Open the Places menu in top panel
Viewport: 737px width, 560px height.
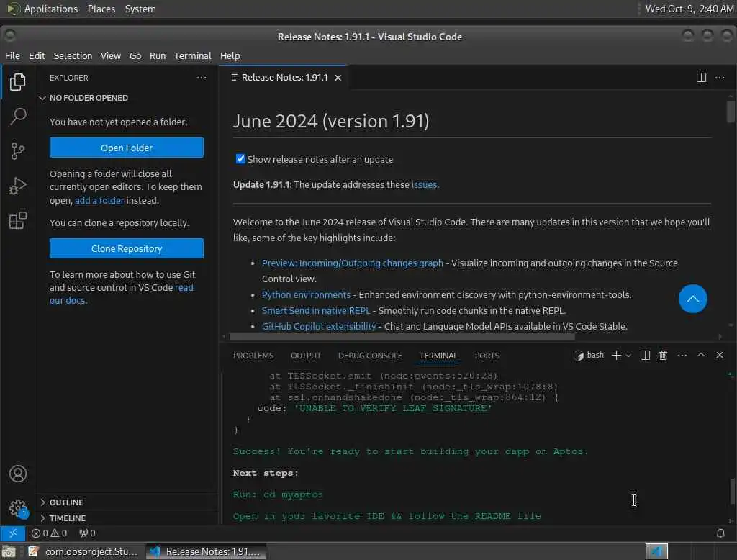click(x=101, y=9)
